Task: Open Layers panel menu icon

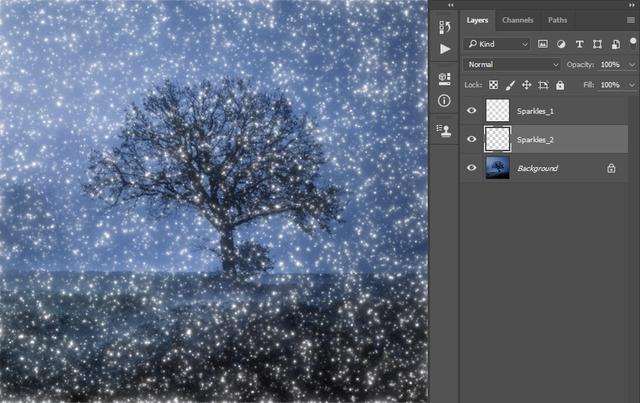Action: tap(631, 20)
